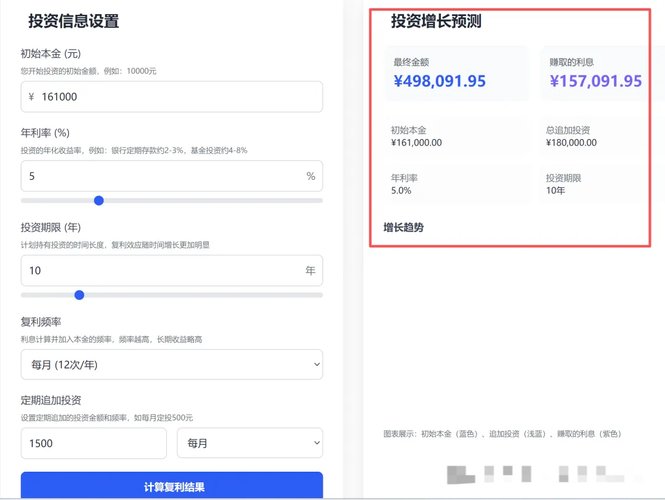The width and height of the screenshot is (665, 500).
Task: Click the 年利率 (%) label
Action: 45,133
